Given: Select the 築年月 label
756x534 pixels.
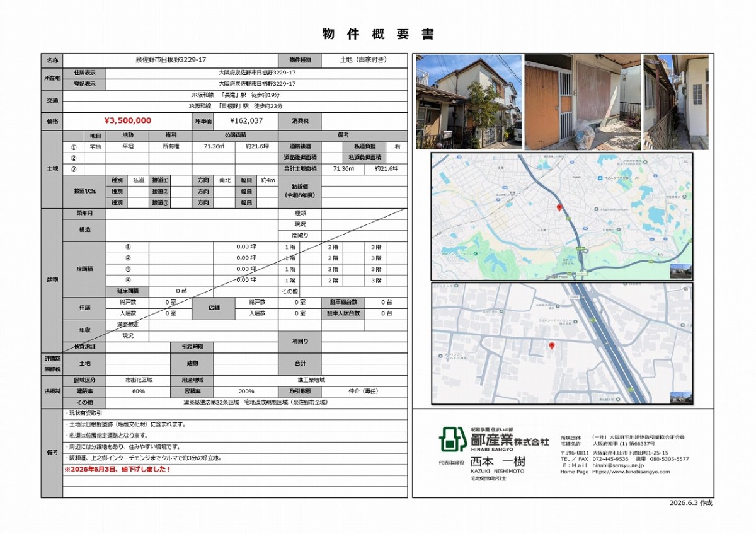Looking at the screenshot, I should click(x=84, y=214).
